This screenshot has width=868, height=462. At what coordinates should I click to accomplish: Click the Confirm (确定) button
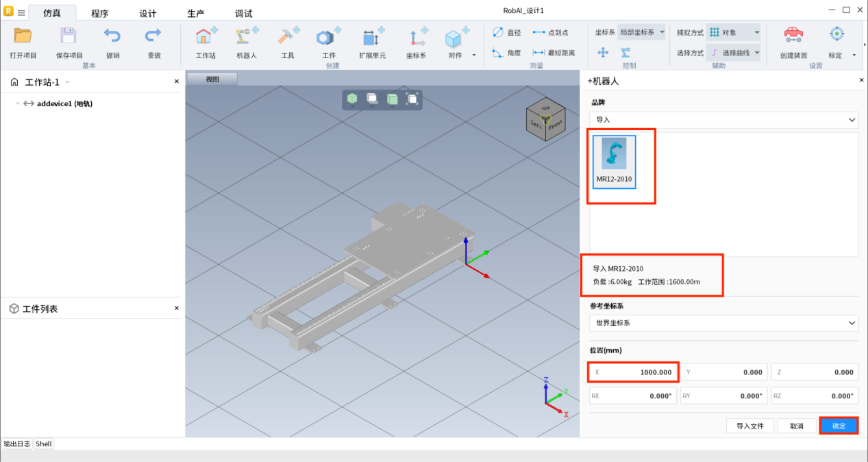[x=839, y=426]
